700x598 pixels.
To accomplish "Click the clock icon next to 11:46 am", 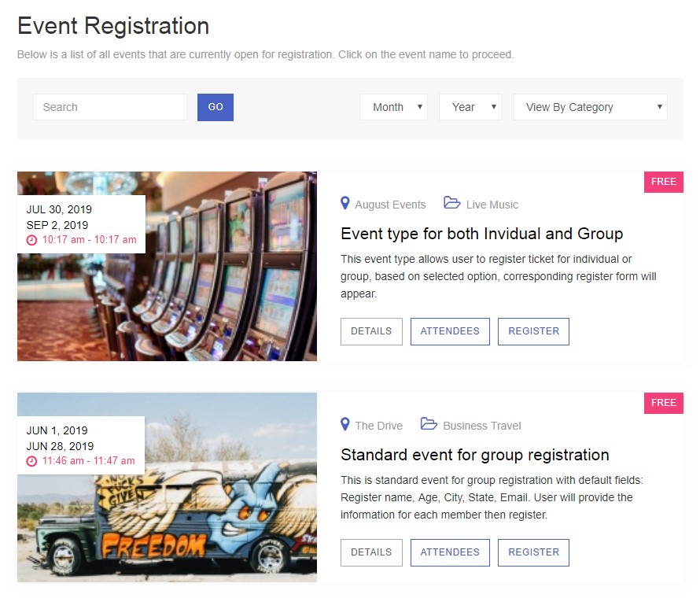I will point(31,461).
